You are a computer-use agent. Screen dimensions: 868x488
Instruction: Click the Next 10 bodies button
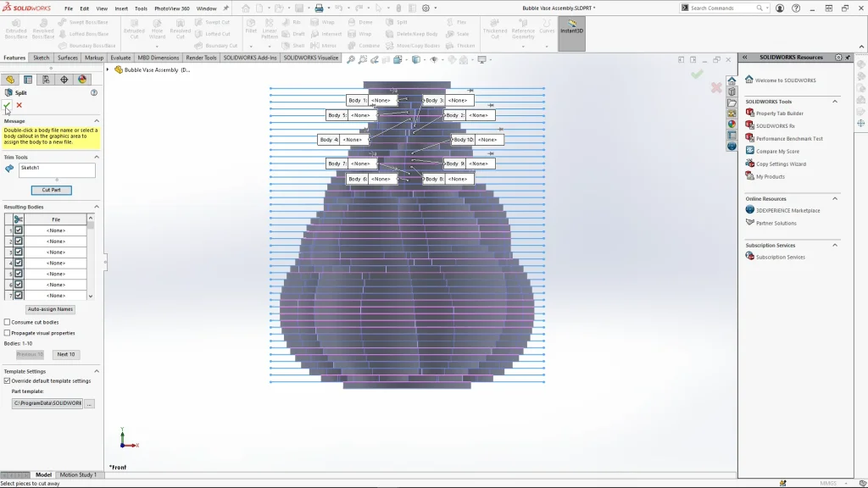(66, 354)
